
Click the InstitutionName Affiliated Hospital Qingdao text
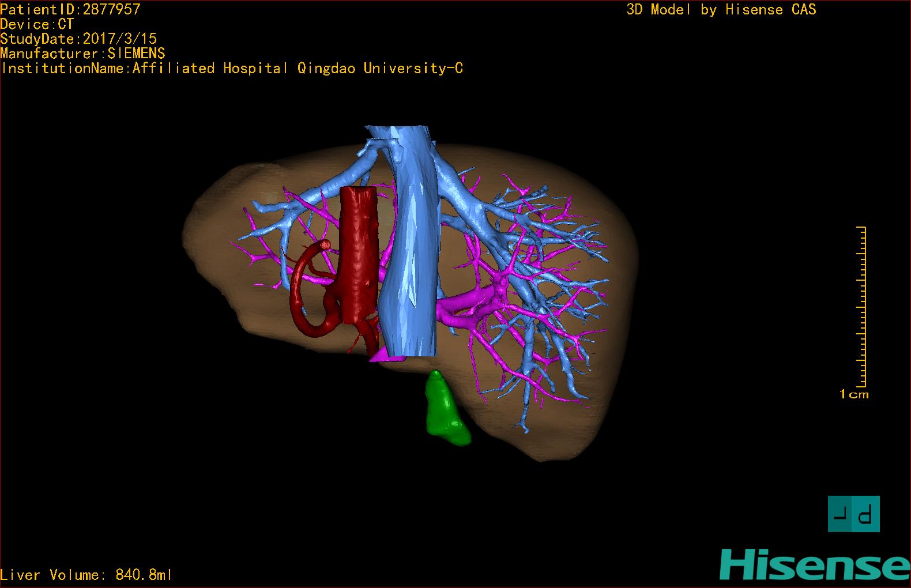coord(232,69)
